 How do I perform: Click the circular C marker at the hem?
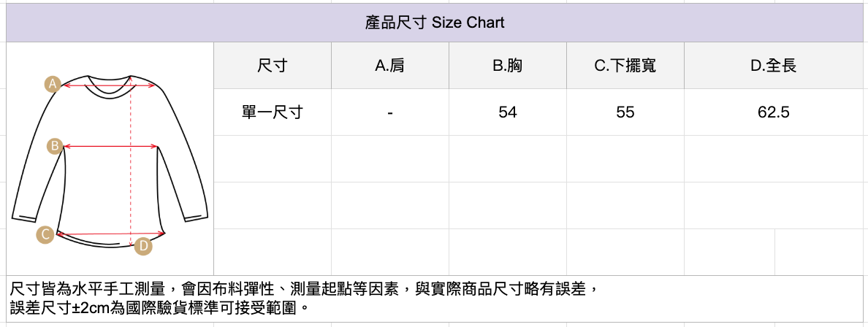coord(45,234)
